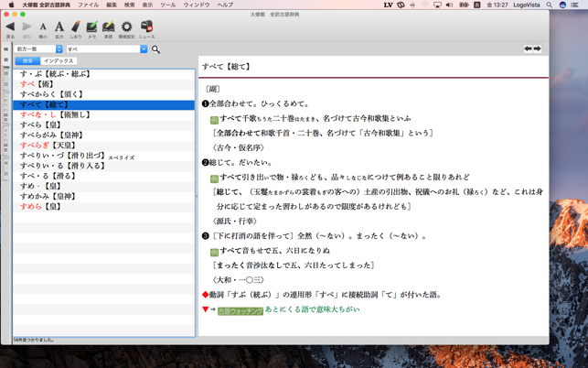Click the LogoVista user name in menu bar
Image resolution: width=588 pixels, height=368 pixels.
pyautogui.click(x=527, y=5)
